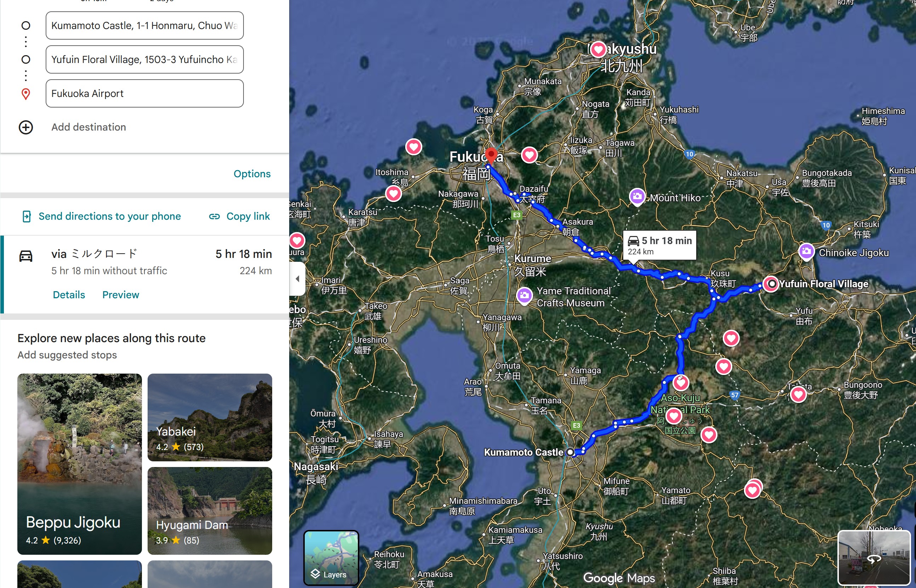Click the saved heart marker at Kitakyushu
The image size is (916, 588).
(598, 49)
